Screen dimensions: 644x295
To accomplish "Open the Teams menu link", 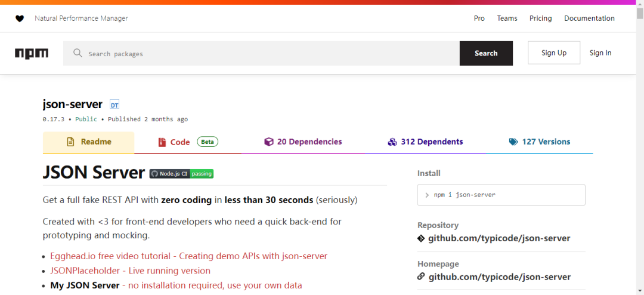I will [x=507, y=19].
